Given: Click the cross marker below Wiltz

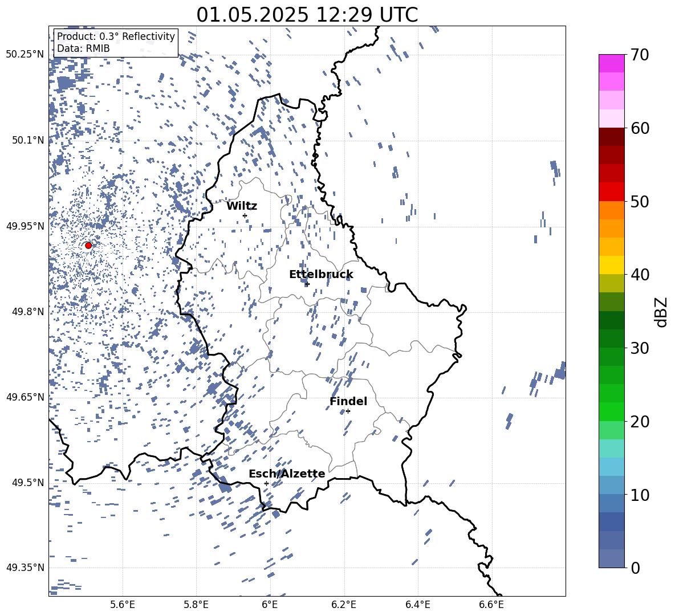Looking at the screenshot, I should pos(245,215).
